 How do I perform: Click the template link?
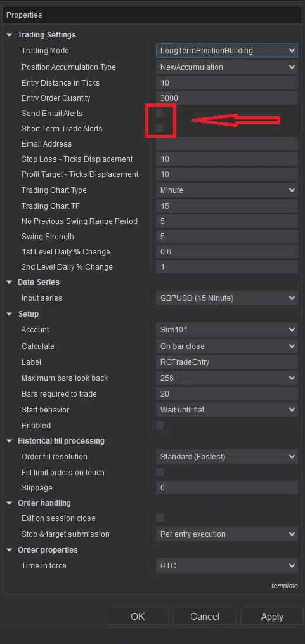(285, 586)
